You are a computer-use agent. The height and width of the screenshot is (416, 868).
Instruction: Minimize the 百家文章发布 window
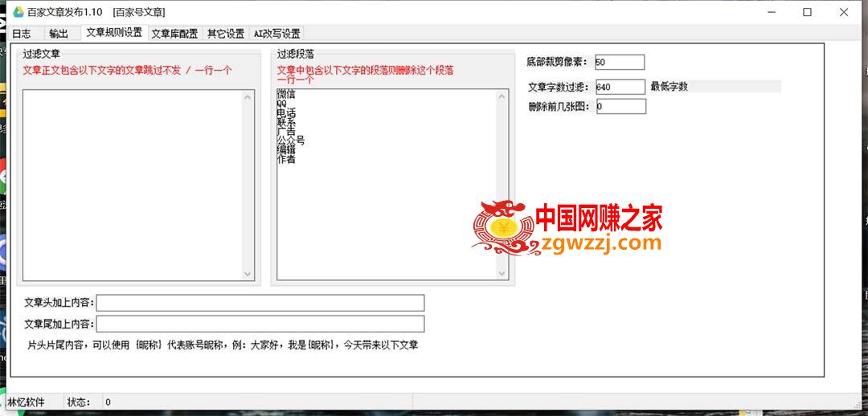pyautogui.click(x=771, y=12)
